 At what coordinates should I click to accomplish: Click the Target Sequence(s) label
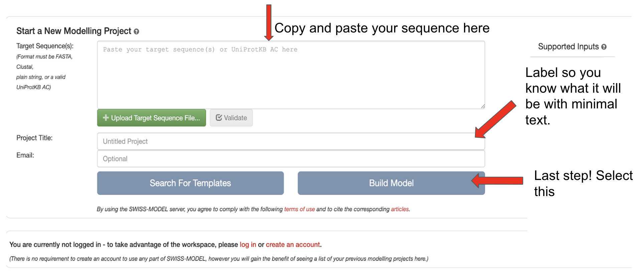tap(45, 46)
